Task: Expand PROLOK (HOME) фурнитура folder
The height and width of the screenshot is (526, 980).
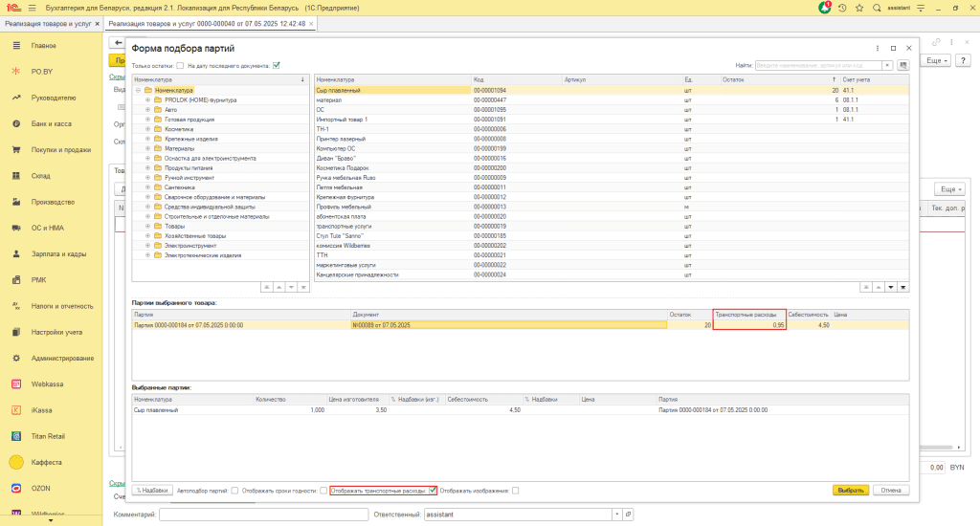Action: pos(148,100)
